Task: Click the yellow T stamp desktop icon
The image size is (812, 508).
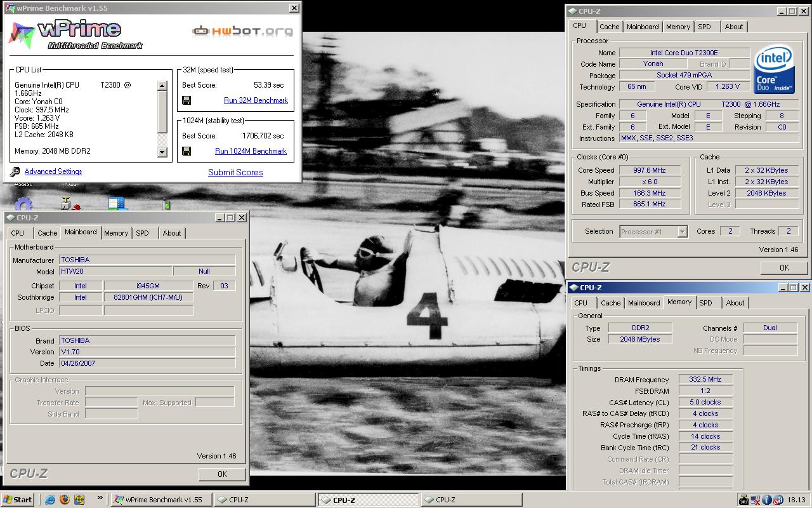Action: pyautogui.click(x=69, y=203)
